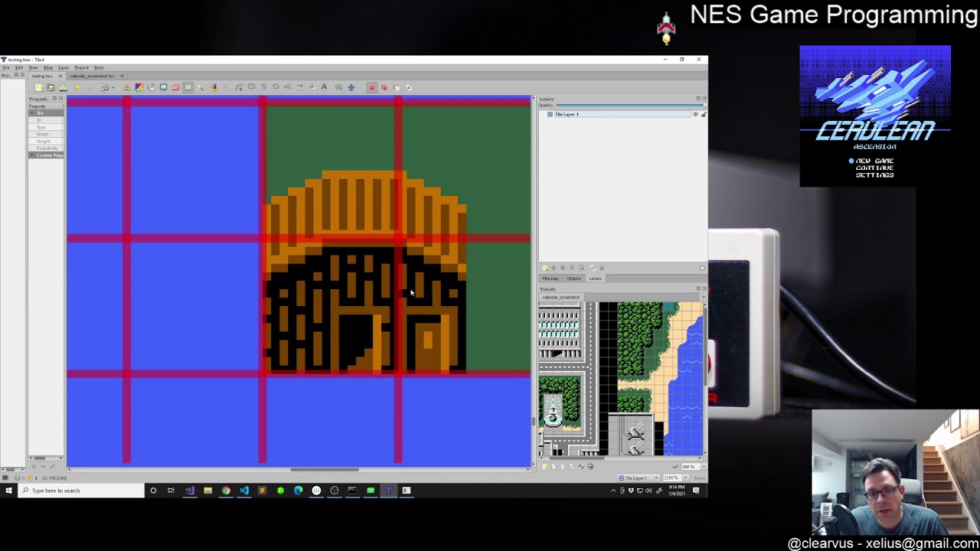Select the Rectangular Select tool
Viewport: 980px width, 551px height.
tap(188, 87)
